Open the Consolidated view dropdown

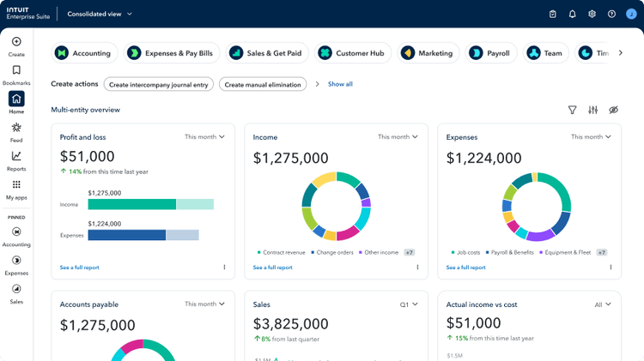point(100,14)
